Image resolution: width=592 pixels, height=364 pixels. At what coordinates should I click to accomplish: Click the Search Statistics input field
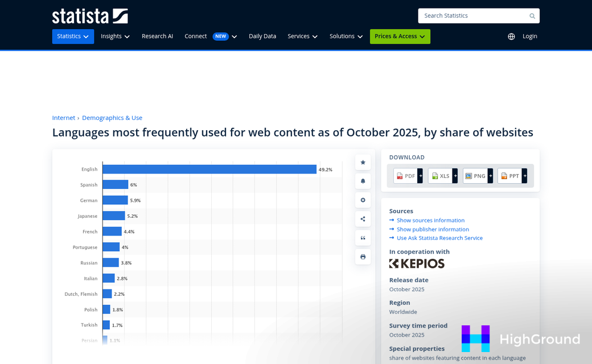click(x=472, y=16)
